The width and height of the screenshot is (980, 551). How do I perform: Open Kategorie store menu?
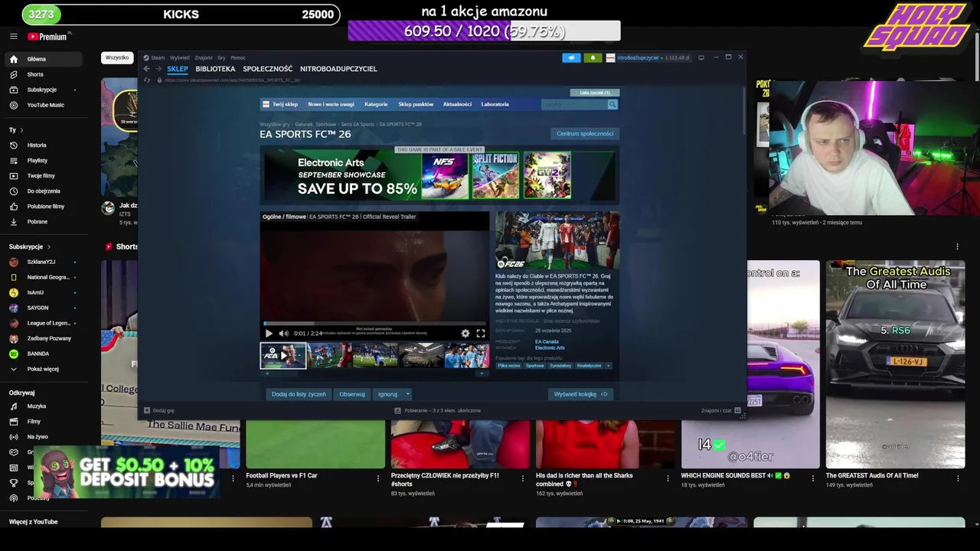(x=376, y=104)
